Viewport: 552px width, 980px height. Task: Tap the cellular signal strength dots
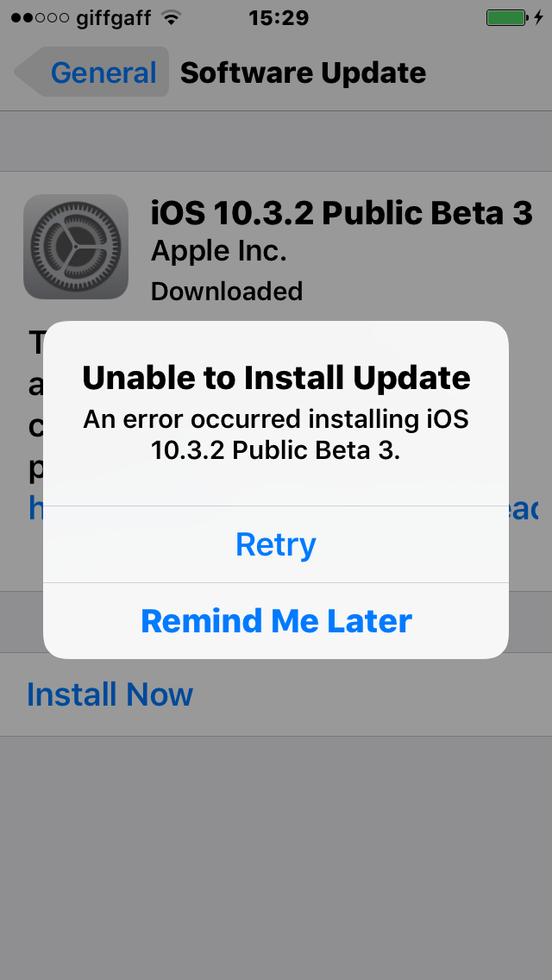pos(40,17)
